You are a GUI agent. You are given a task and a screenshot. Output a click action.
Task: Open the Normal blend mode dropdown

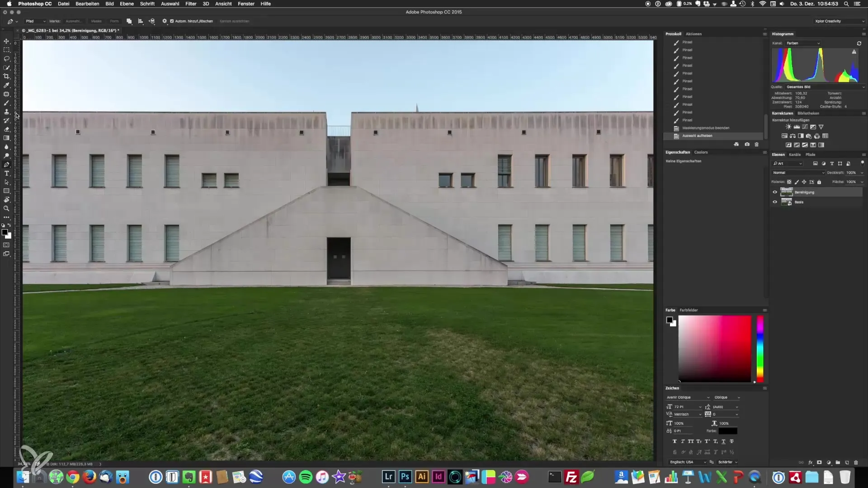coord(798,173)
